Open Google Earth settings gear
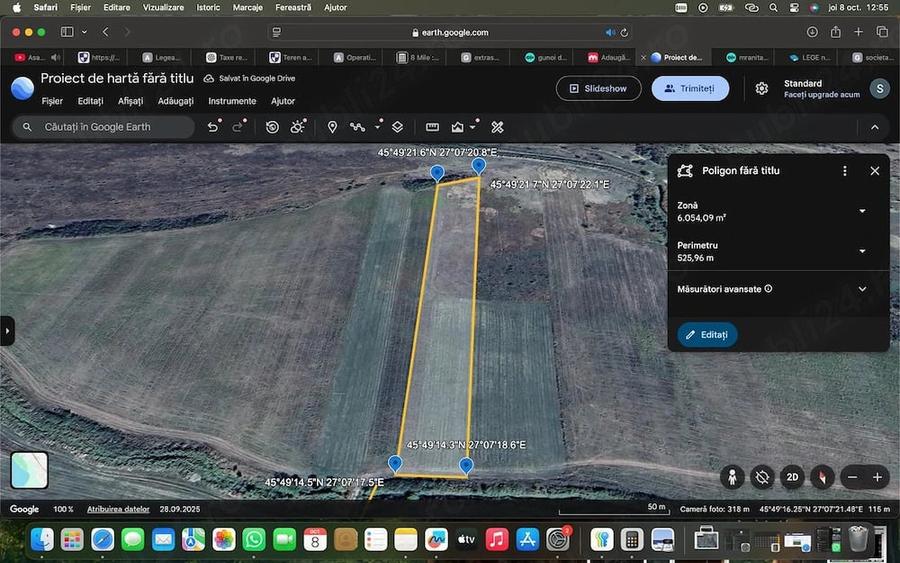900x563 pixels. (762, 88)
